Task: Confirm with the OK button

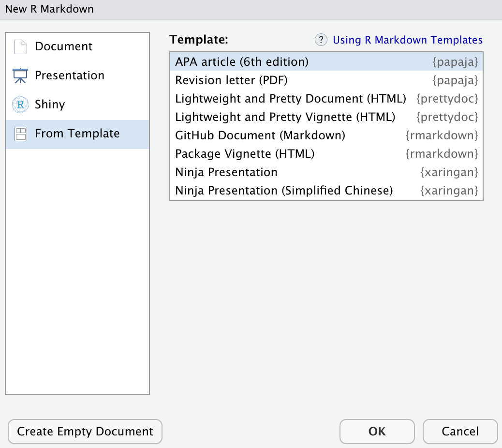Action: (377, 432)
